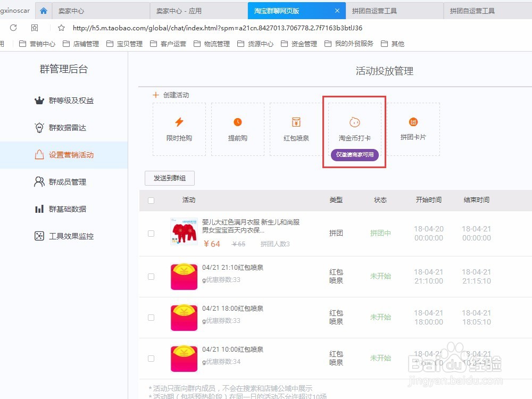Open the 物流管理 bookmark folder
The height and width of the screenshot is (399, 532).
(x=212, y=44)
